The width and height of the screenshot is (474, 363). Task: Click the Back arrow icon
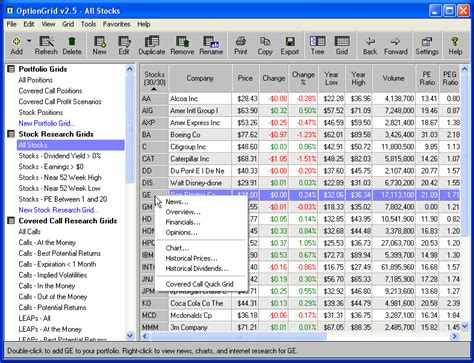click(370, 41)
